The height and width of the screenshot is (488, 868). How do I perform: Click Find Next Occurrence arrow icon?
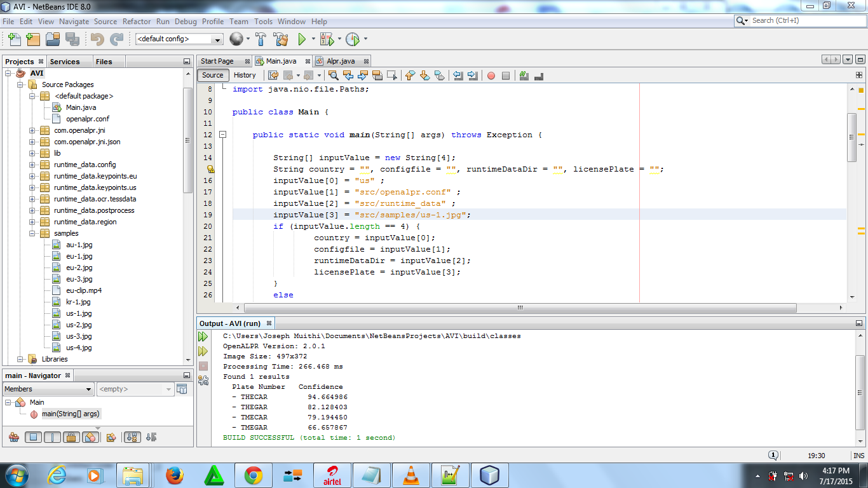pos(363,76)
